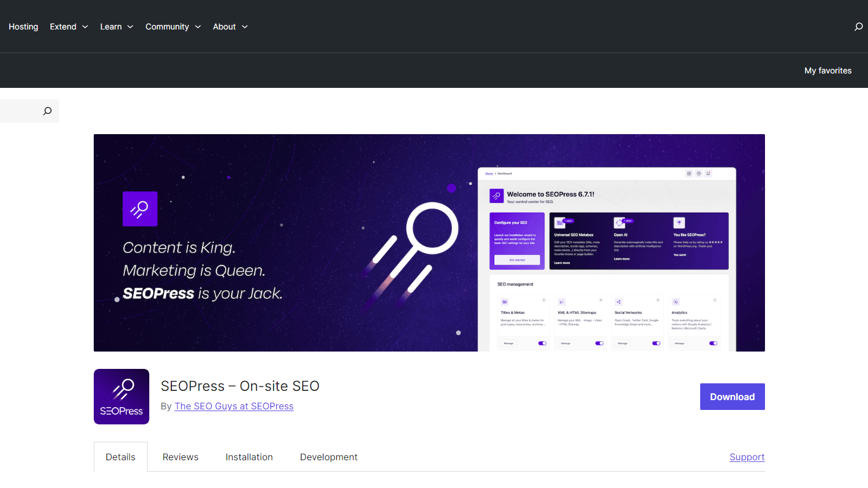Click the help question-mark icon in dashboard header
868x488 pixels.
[698, 173]
